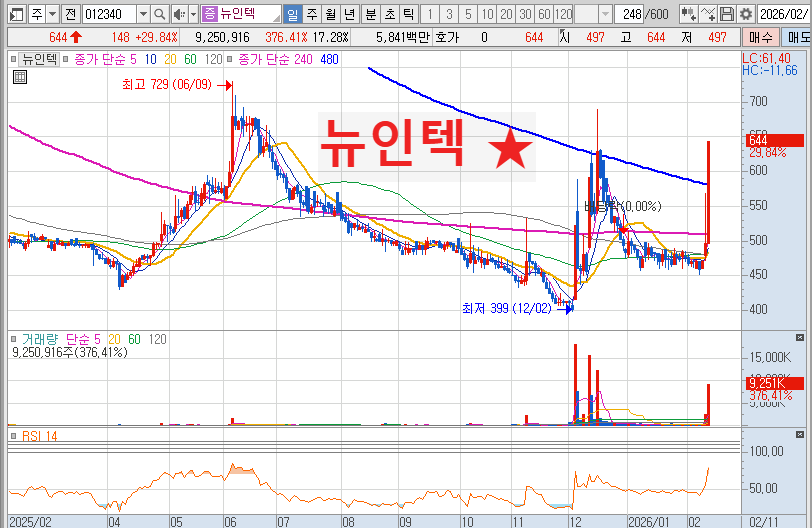
Task: Click the 거래량 volume indicator label
Action: pyautogui.click(x=40, y=340)
